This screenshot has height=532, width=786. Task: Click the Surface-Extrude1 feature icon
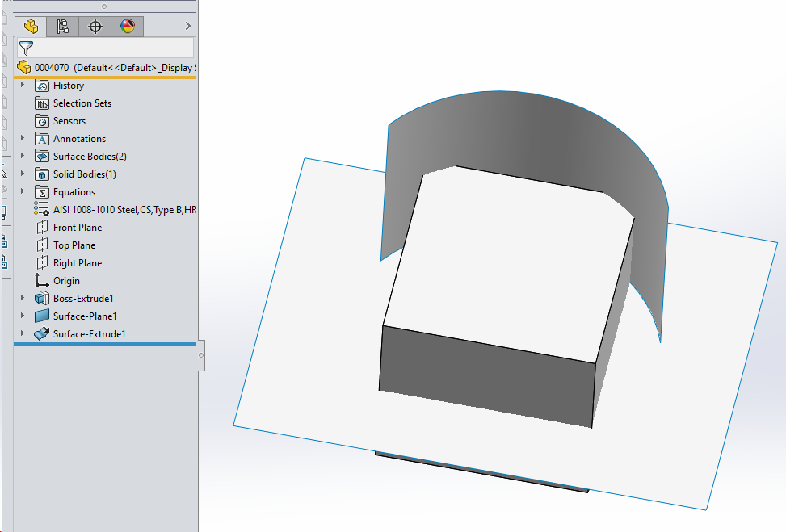click(x=42, y=334)
